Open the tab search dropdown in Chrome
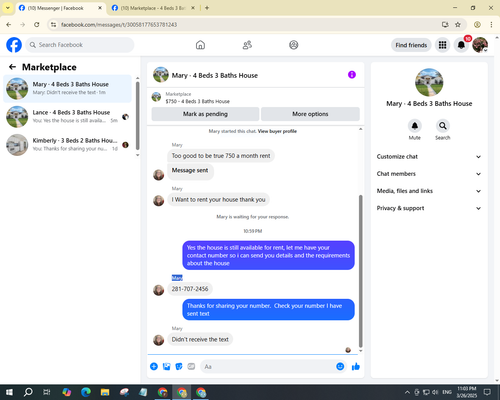Viewport: 500px width, 400px height. [7, 8]
